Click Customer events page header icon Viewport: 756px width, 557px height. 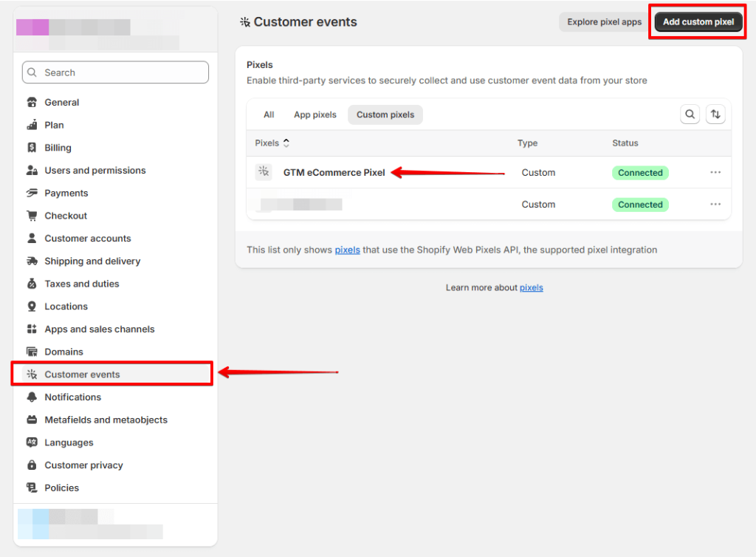[245, 21]
